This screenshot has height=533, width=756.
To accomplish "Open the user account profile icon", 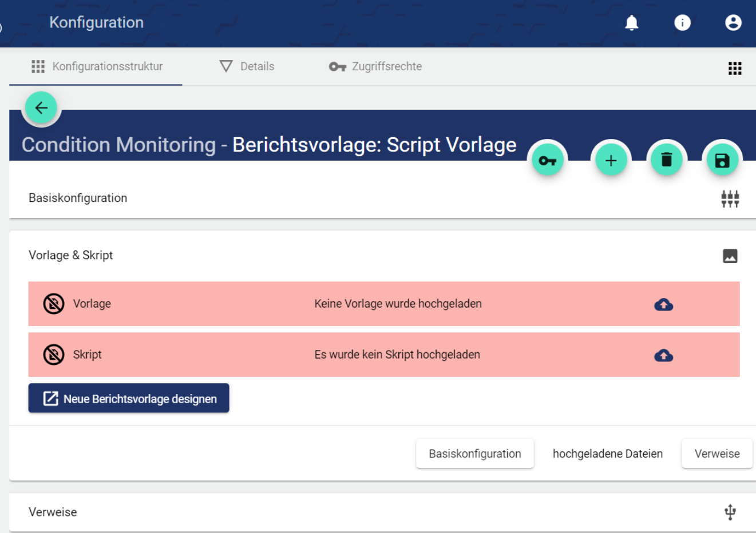I will click(x=733, y=23).
